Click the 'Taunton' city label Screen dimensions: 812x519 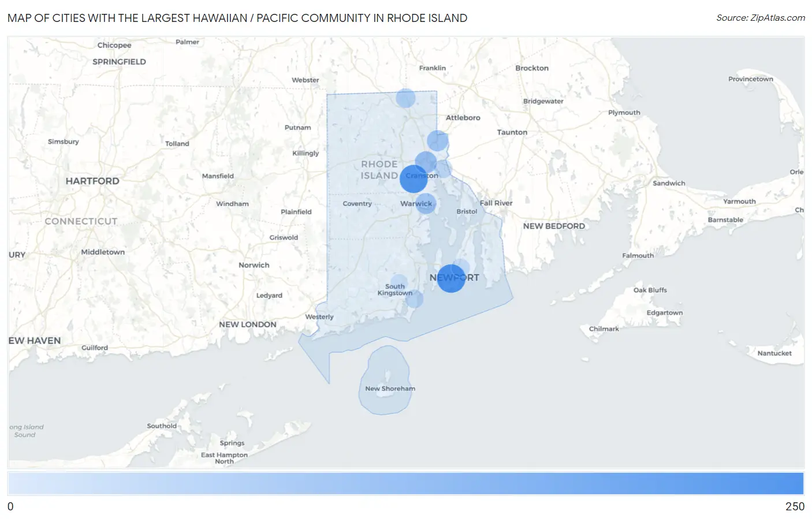point(512,132)
